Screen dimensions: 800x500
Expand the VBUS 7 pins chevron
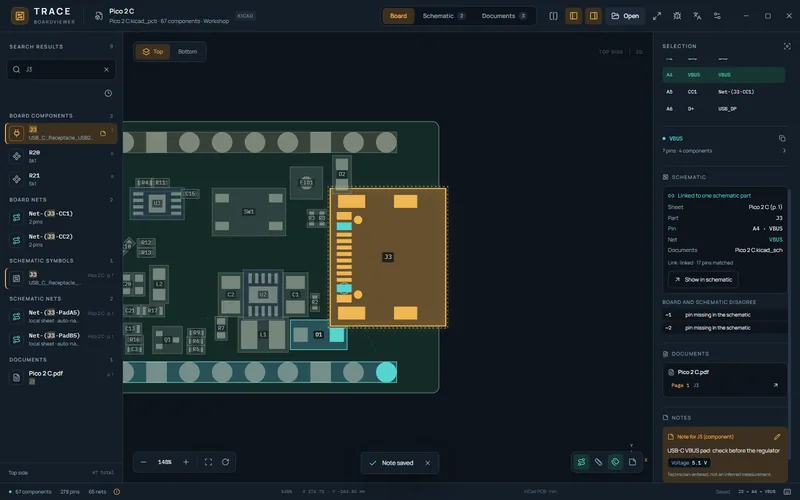[x=784, y=151]
